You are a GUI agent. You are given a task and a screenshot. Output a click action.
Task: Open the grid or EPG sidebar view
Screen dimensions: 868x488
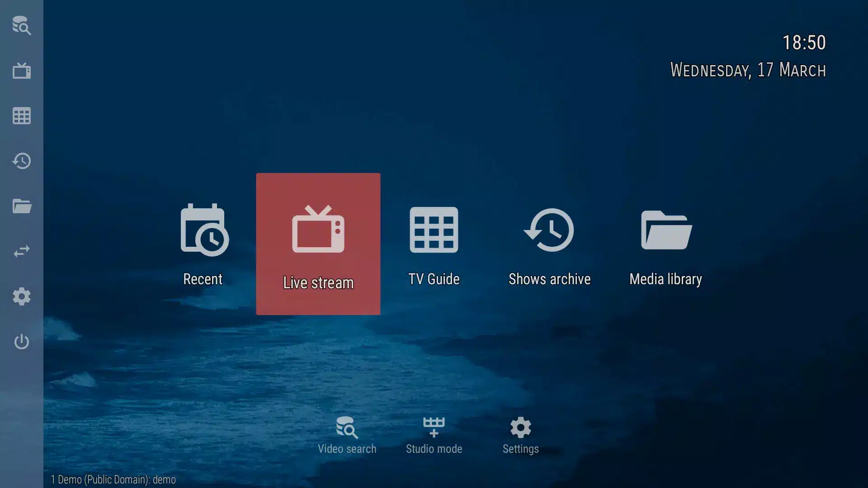21,116
